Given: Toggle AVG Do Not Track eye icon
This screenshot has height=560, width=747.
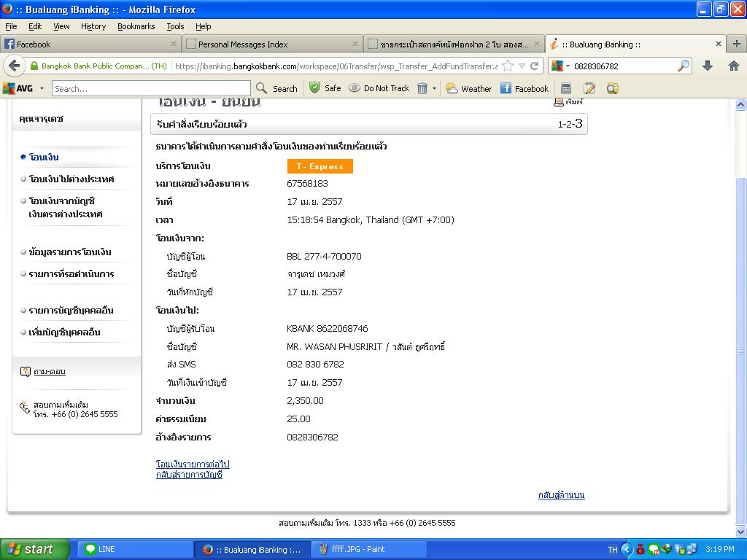Looking at the screenshot, I should click(355, 88).
